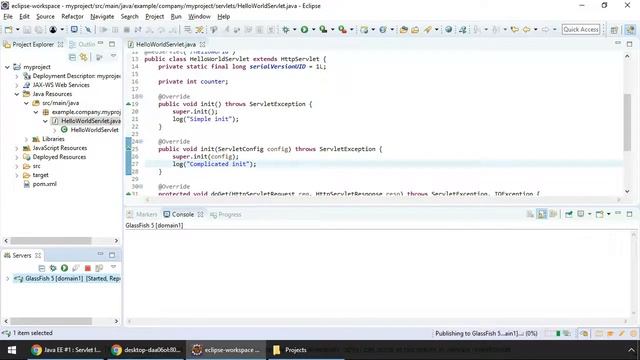This screenshot has width=640, height=360.
Task: Collapse the Java Resources node
Action: click(x=17, y=94)
